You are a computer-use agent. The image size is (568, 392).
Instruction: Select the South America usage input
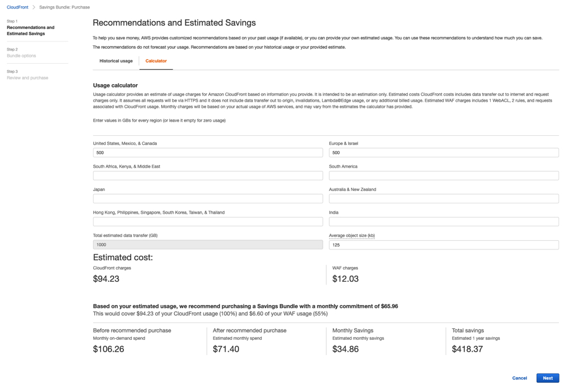443,175
